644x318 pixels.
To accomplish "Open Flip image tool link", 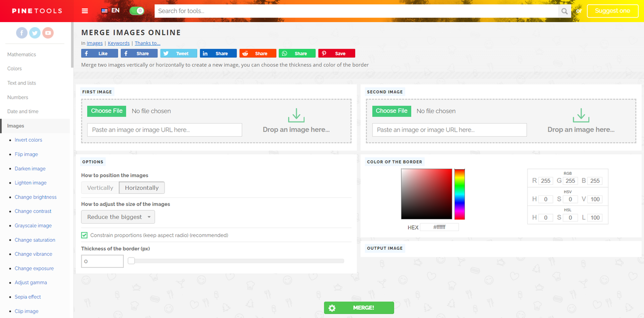I will tap(26, 154).
